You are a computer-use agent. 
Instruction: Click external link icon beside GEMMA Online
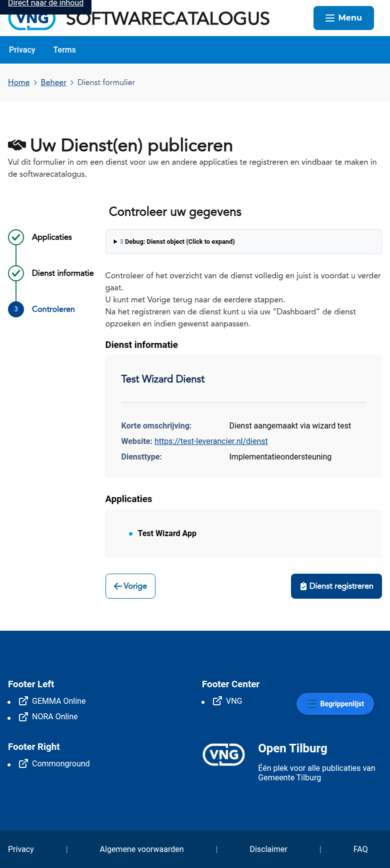coord(23,701)
